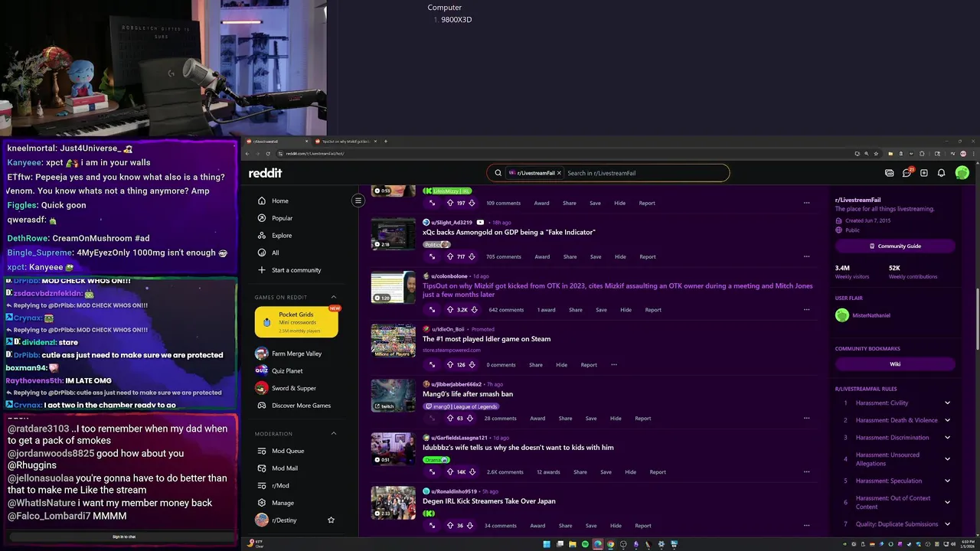Screen dimensions: 980x551
Task: Open the Mang0 twitch clip thumbnail
Action: (394, 396)
